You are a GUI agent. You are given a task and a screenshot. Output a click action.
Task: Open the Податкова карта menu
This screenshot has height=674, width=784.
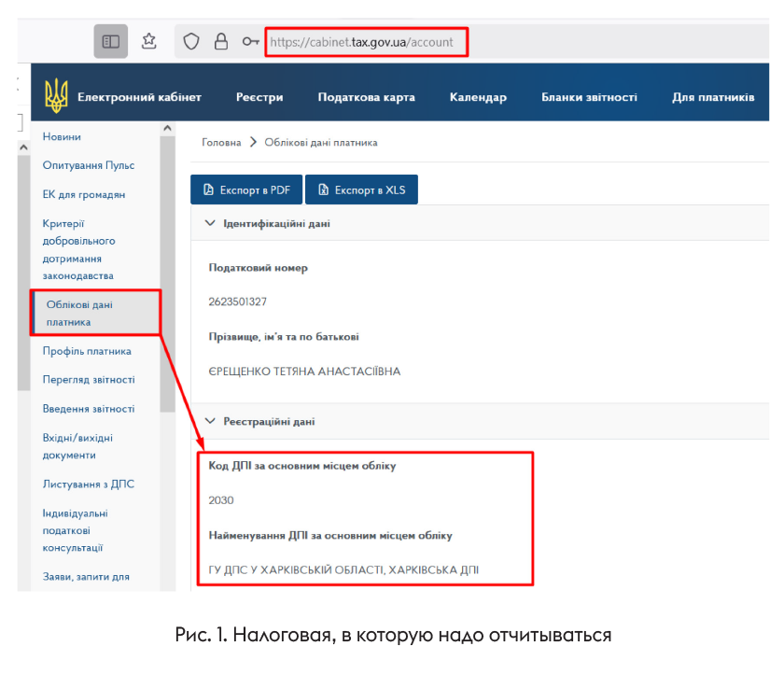(366, 97)
